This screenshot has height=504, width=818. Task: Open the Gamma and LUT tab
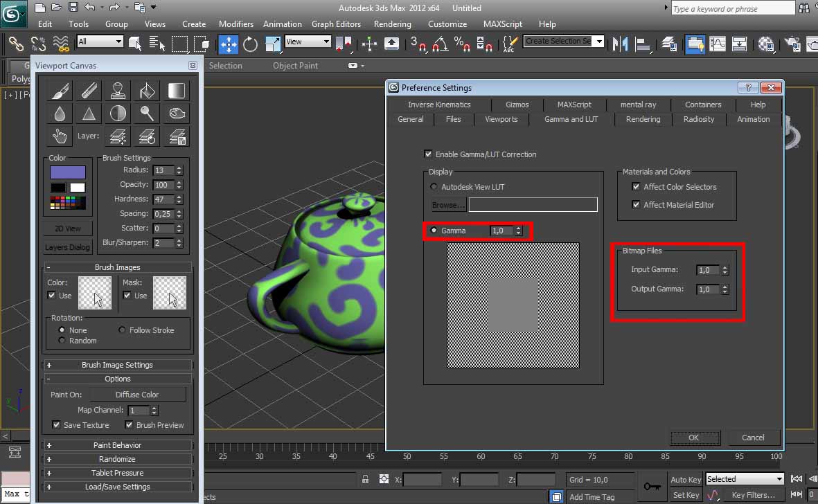(x=571, y=119)
